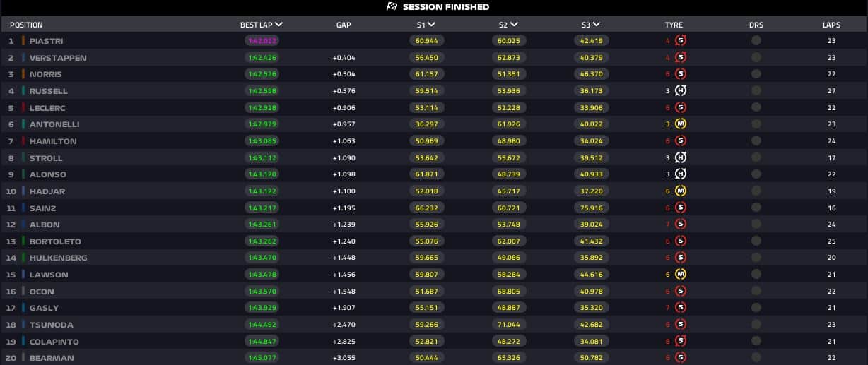Image resolution: width=868 pixels, height=365 pixels.
Task: Click Leclerc's red team color bar
Action: click(23, 107)
